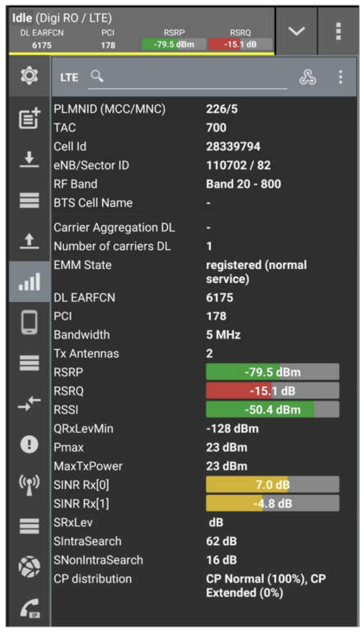Select the RF Band value Band 20 - 800
Image resolution: width=364 pixels, height=632 pixels.
(x=243, y=184)
